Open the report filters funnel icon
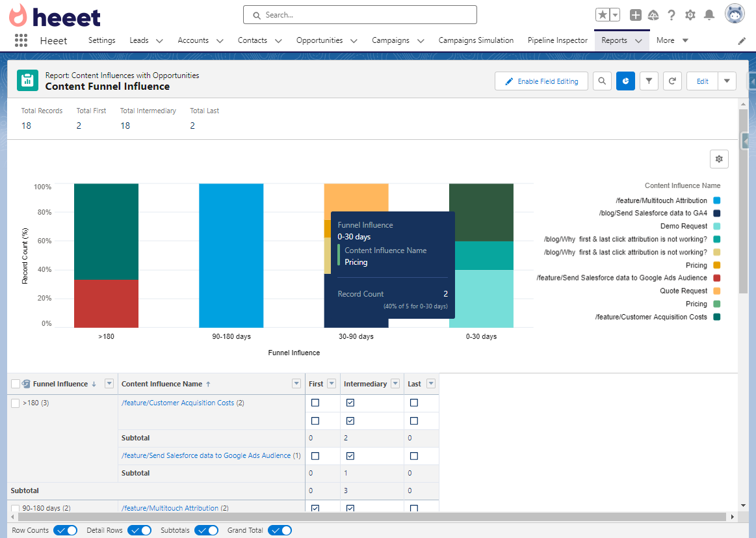The height and width of the screenshot is (538, 756). (x=649, y=81)
